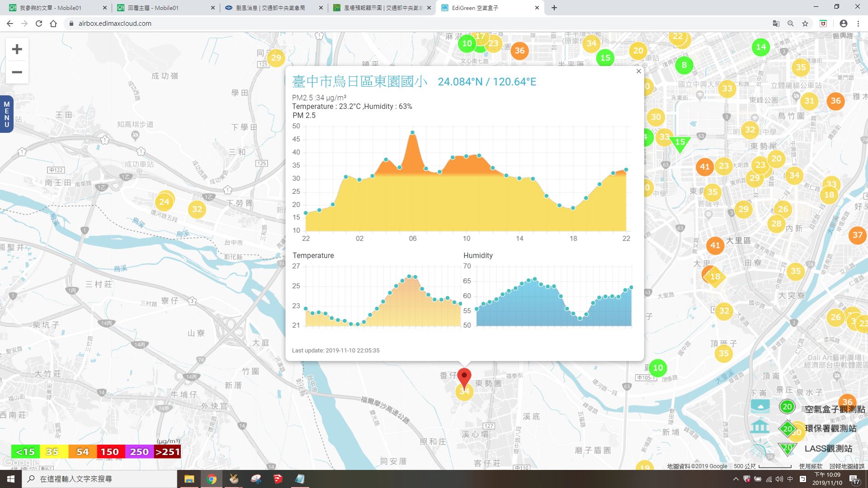Click the diamond-shaped 18 EPA station marker
The height and width of the screenshot is (488, 868).
(x=715, y=277)
